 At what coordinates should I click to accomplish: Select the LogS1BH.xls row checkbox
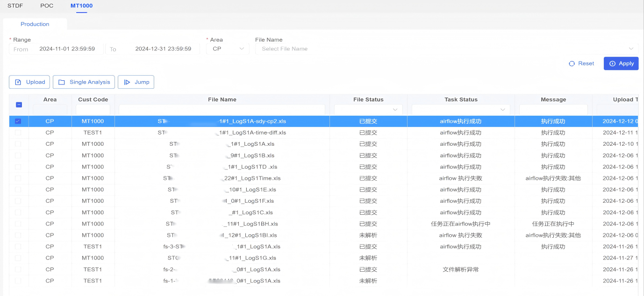[18, 224]
